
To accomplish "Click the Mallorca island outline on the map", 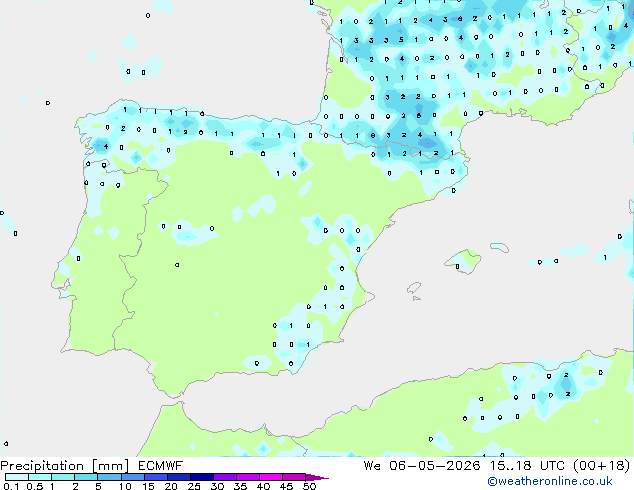I will click(x=463, y=262).
